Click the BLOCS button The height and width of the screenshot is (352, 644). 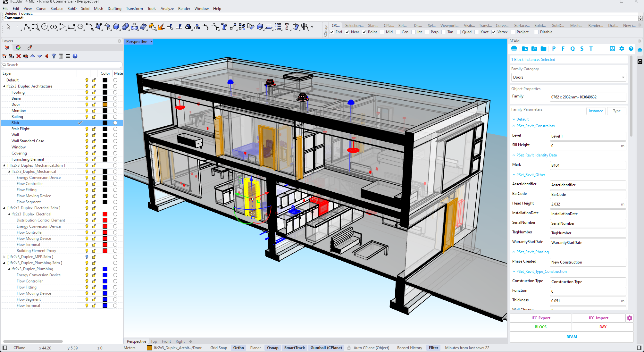(x=541, y=327)
